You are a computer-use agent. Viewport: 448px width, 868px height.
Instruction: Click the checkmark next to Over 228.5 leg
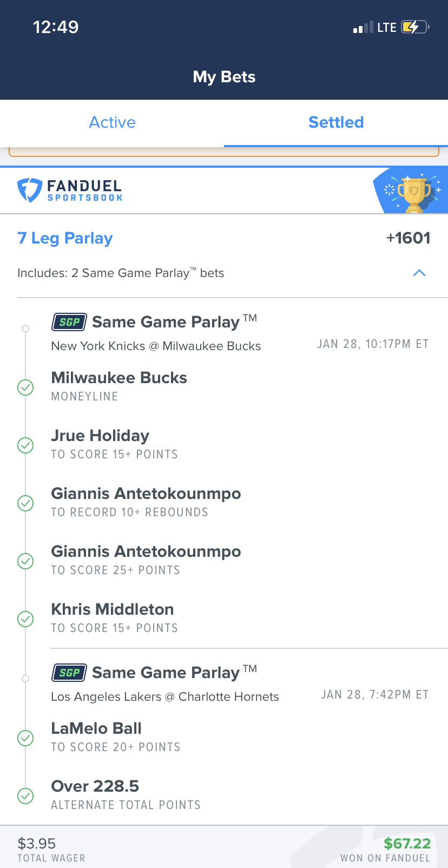pos(25,796)
